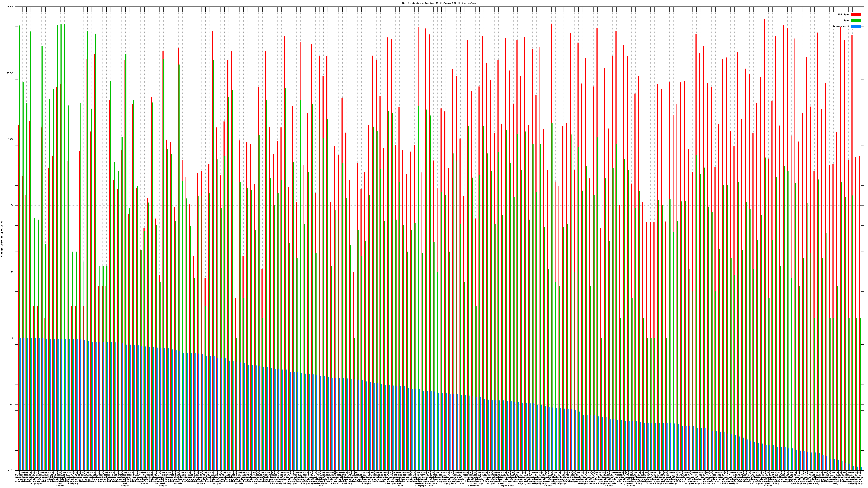Click the 10 y-axis tick label
The width and height of the screenshot is (868, 488).
click(x=12, y=272)
